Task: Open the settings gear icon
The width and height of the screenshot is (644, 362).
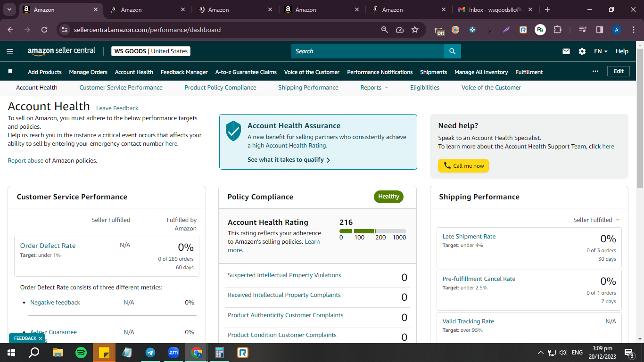Action: pyautogui.click(x=582, y=51)
